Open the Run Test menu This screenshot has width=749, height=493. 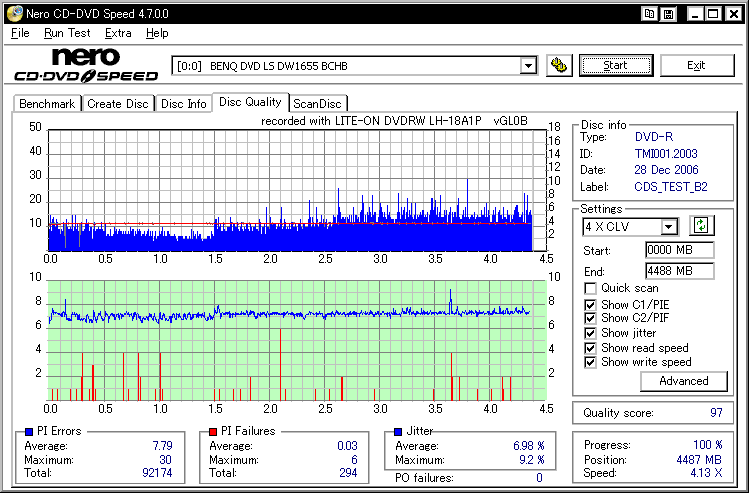[67, 33]
